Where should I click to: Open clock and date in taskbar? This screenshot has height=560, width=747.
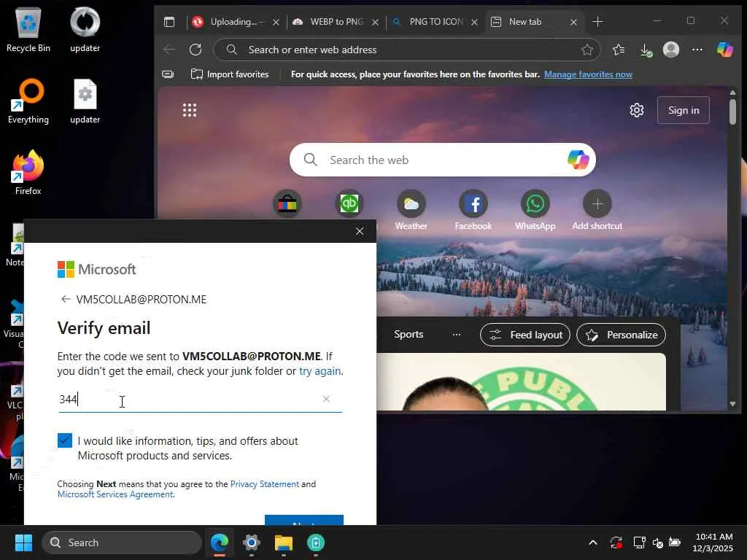pyautogui.click(x=713, y=542)
